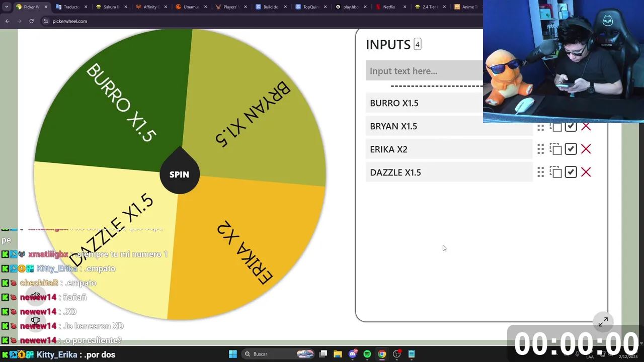The height and width of the screenshot is (362, 644).
Task: Switch to the play.hbo browser tab
Action: pyautogui.click(x=351, y=7)
